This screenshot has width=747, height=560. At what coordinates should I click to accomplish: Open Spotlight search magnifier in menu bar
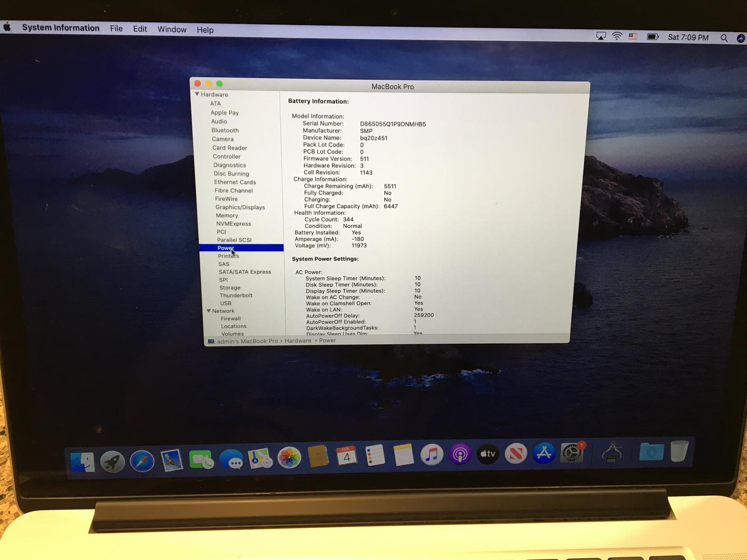click(x=724, y=38)
